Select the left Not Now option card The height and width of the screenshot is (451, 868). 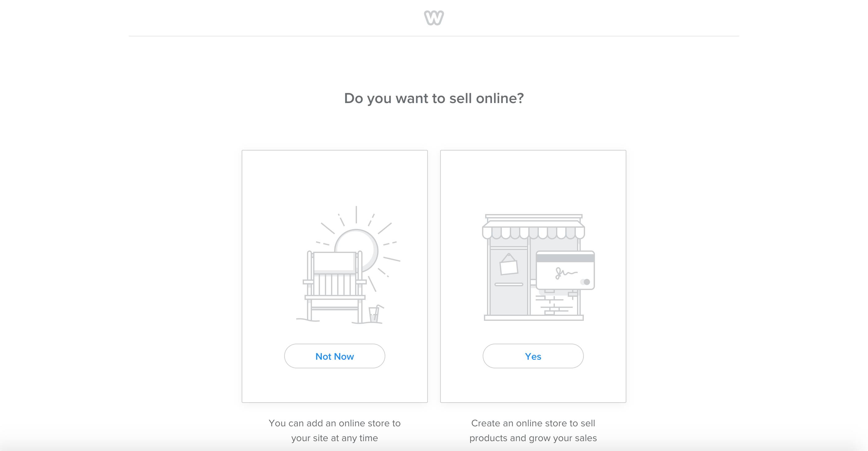pos(335,276)
